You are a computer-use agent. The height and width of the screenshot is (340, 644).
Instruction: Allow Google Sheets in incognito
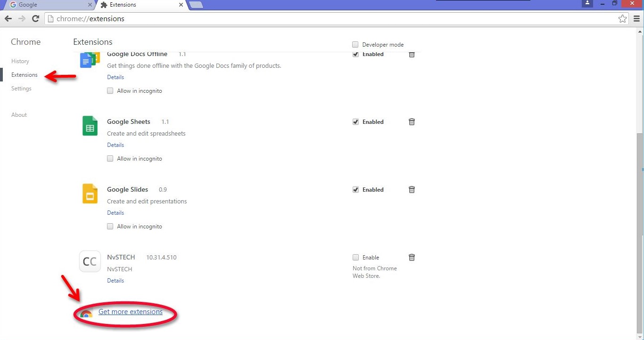coord(110,159)
